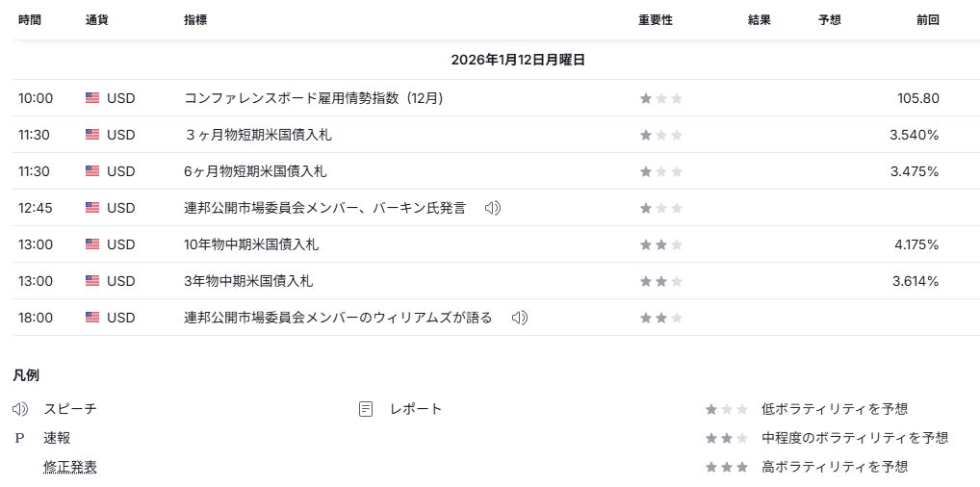
Task: Click importance stars for 10年物中期米国債入札
Action: point(660,244)
